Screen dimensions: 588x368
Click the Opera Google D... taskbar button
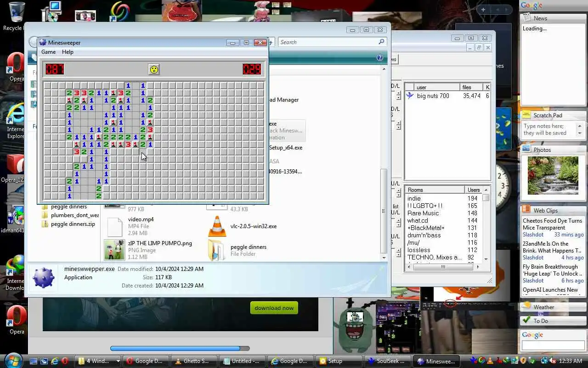pos(146,361)
